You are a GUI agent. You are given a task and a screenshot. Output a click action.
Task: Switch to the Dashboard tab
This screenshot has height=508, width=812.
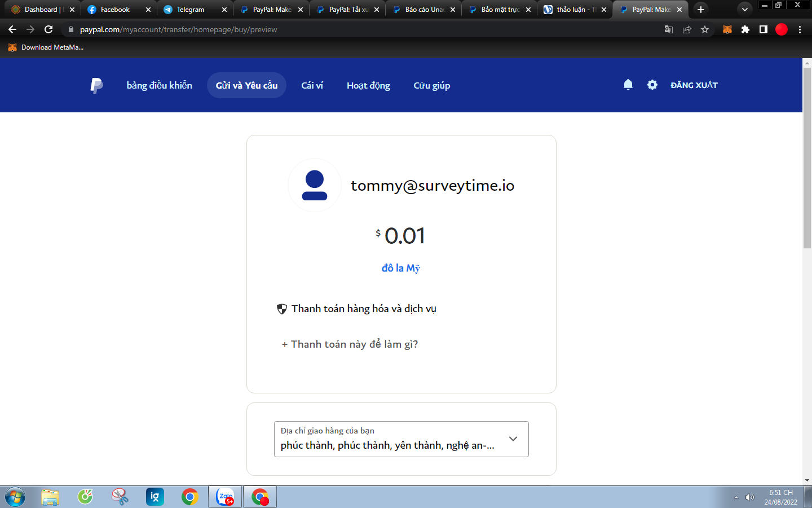43,10
